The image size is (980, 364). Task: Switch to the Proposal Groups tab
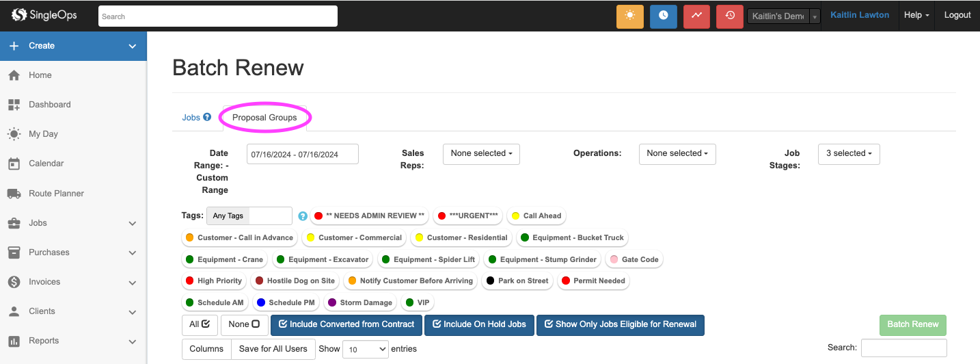tap(264, 118)
